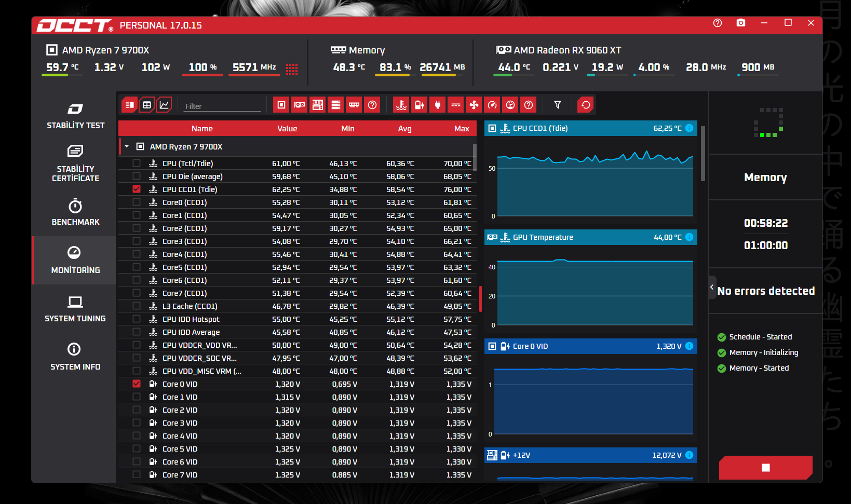Click the CPU load bar under 100 %

click(x=202, y=75)
